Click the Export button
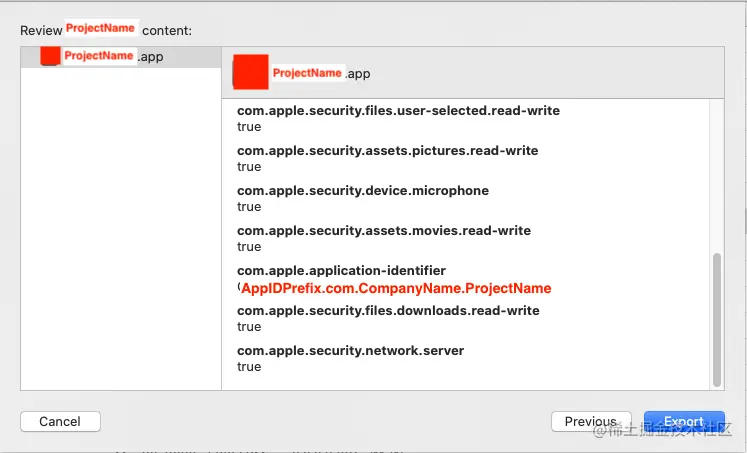This screenshot has width=747, height=453. [684, 422]
